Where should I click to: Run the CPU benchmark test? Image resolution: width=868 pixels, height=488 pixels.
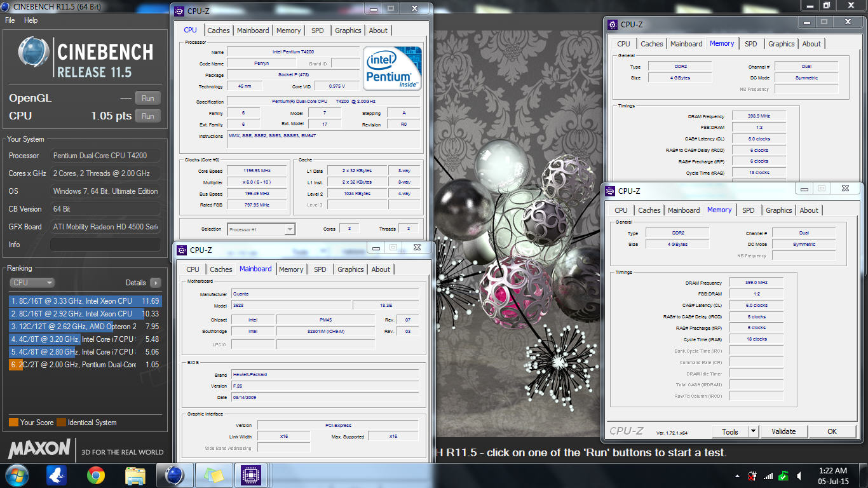(x=148, y=116)
